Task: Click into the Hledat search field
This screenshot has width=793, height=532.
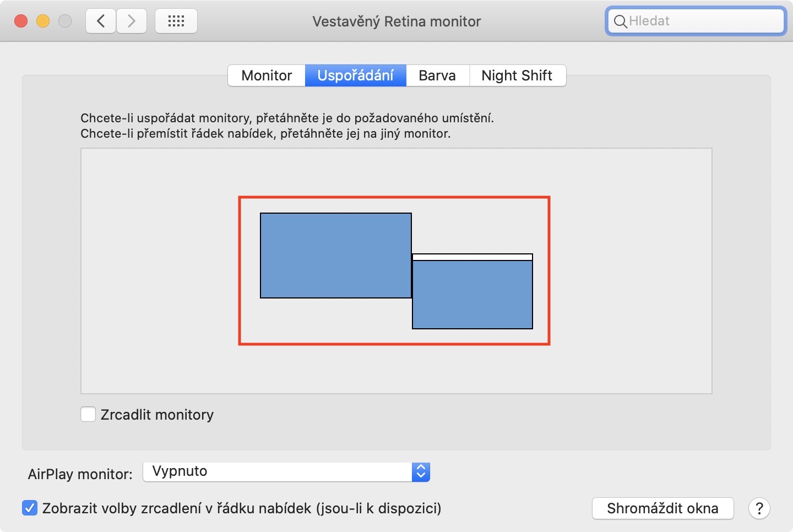Action: [702, 21]
